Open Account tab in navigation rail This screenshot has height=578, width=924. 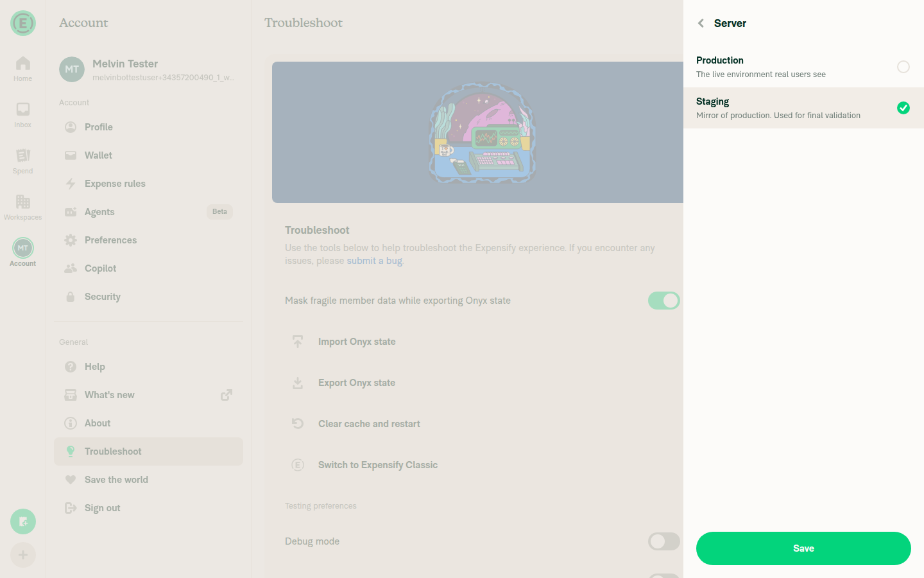pos(23,252)
